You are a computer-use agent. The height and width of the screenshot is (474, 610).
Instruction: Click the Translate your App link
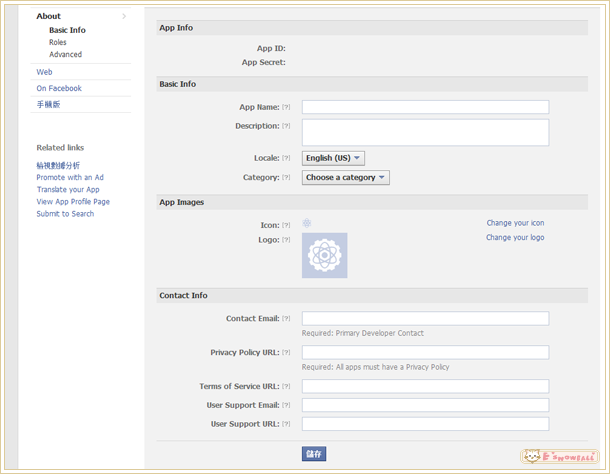68,190
